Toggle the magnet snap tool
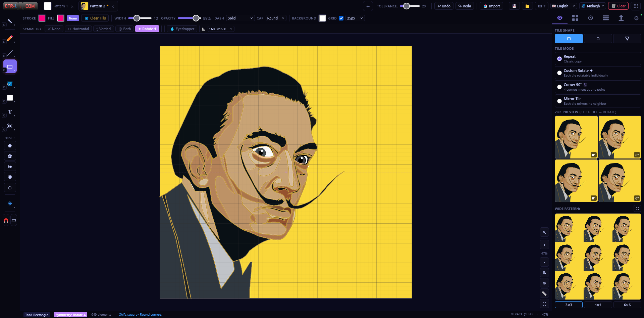This screenshot has width=644, height=318. [x=6, y=221]
